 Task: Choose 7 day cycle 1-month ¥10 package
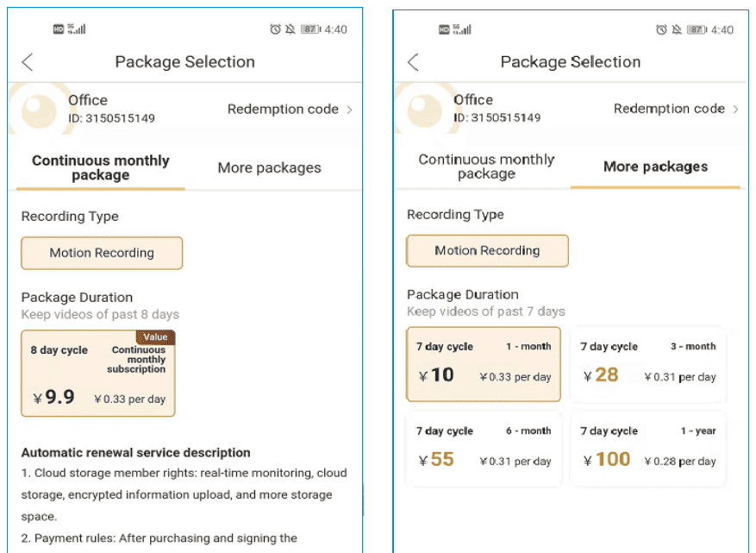point(484,364)
